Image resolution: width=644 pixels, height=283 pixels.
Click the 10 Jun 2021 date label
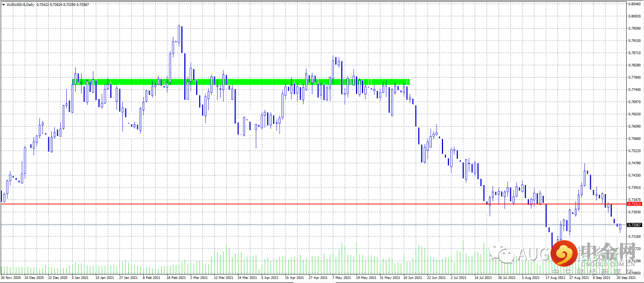[x=413, y=278]
